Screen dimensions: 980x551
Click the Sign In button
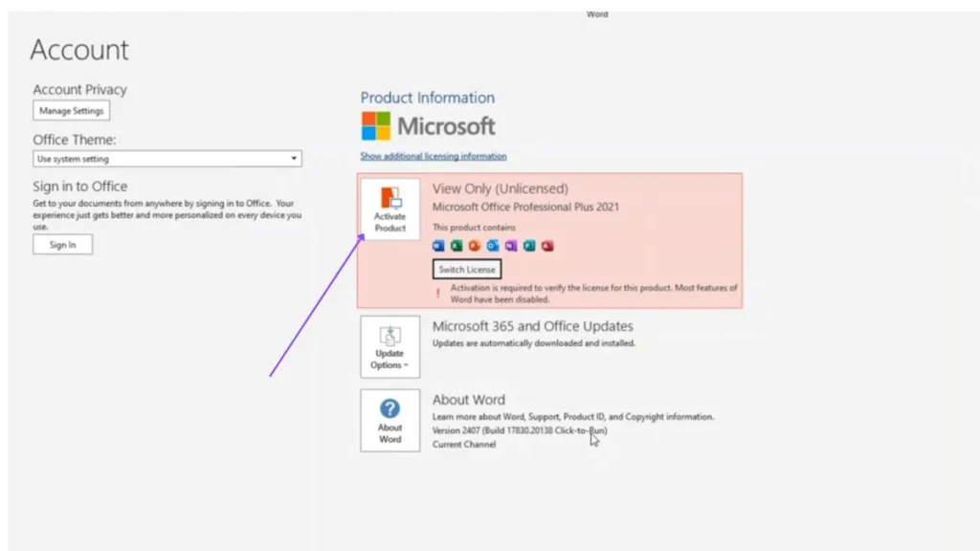click(x=62, y=244)
